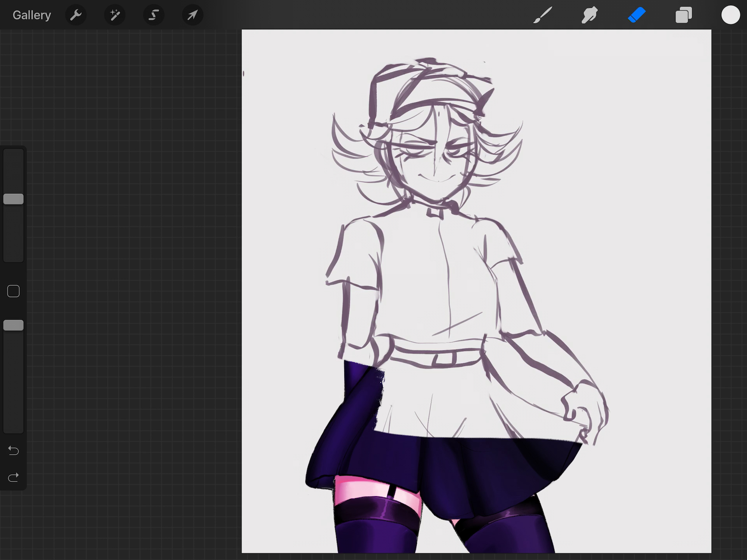The height and width of the screenshot is (560, 747).
Task: Tap the sidebar modify square button
Action: click(14, 291)
